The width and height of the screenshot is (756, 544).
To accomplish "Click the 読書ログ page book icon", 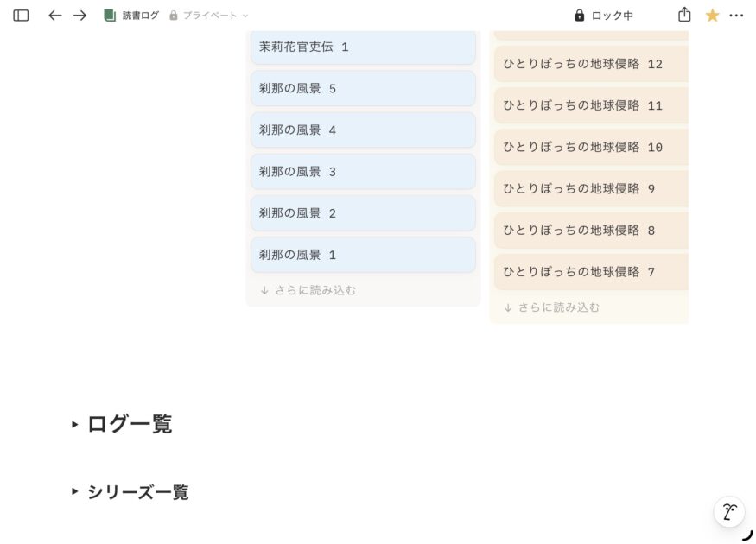I will (x=110, y=16).
